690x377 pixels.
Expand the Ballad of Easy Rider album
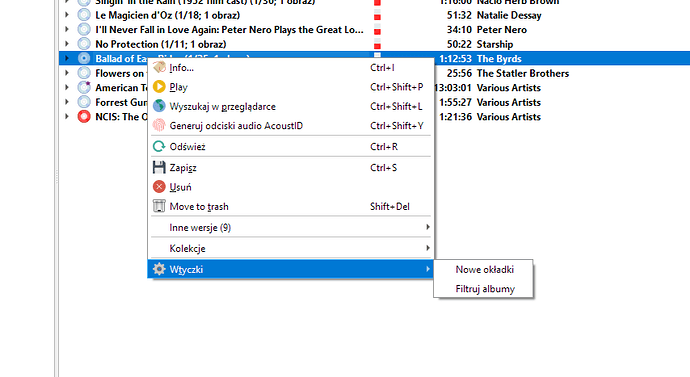point(66,59)
